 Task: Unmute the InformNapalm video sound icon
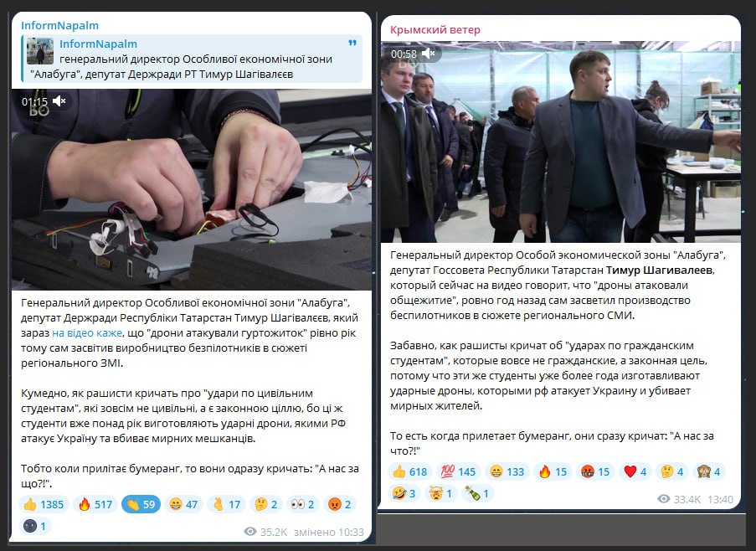pos(59,101)
